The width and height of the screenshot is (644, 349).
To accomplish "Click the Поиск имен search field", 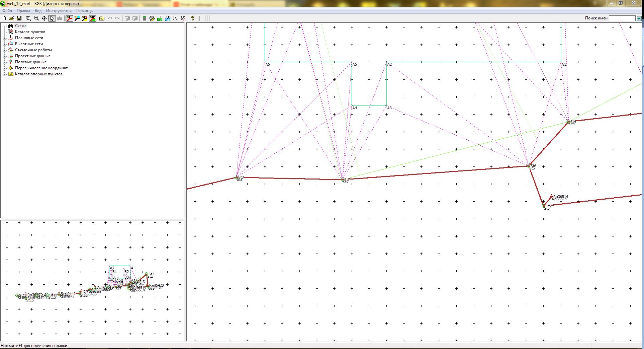I will 622,18.
